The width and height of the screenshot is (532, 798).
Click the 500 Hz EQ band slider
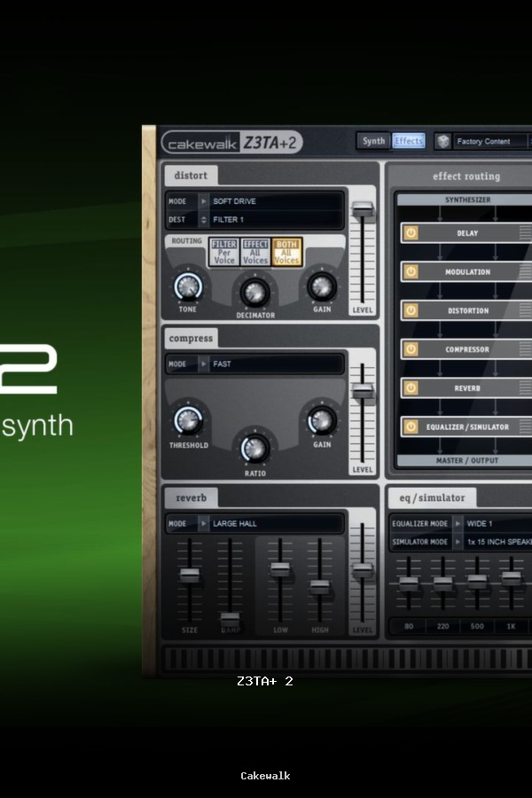(477, 582)
